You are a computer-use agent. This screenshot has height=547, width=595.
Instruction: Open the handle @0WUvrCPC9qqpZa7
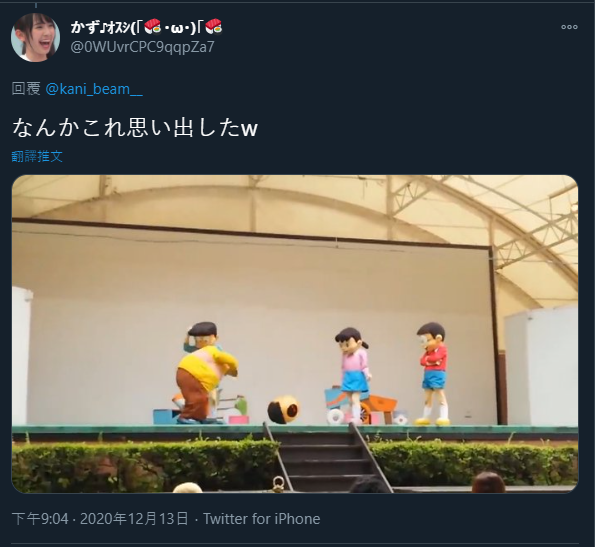point(142,47)
